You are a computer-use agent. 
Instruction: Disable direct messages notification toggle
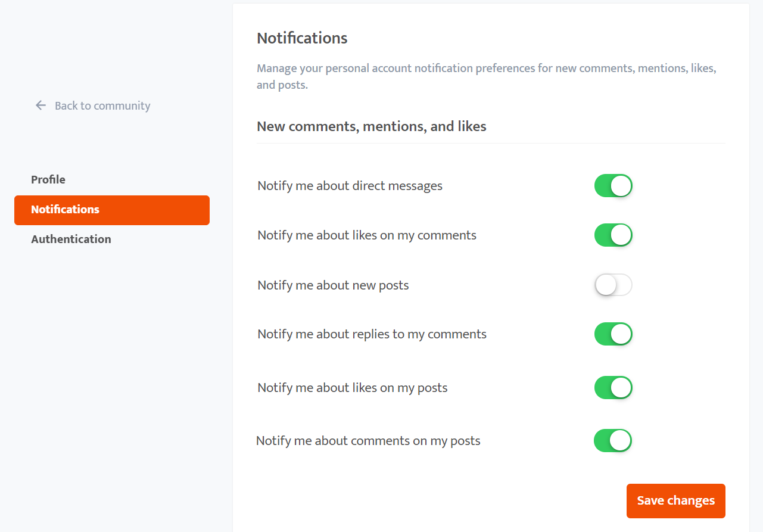pos(613,186)
